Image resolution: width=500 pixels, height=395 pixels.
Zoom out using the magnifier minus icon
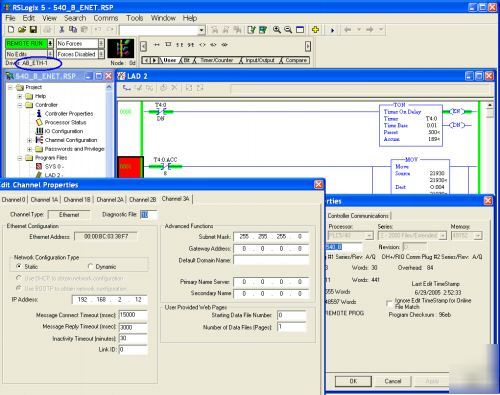[288, 30]
